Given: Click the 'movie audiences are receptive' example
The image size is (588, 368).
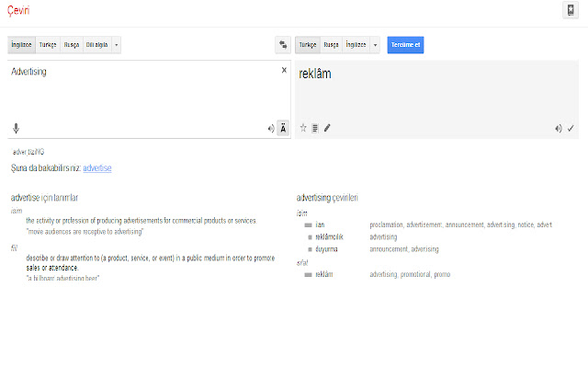Looking at the screenshot, I should [85, 232].
